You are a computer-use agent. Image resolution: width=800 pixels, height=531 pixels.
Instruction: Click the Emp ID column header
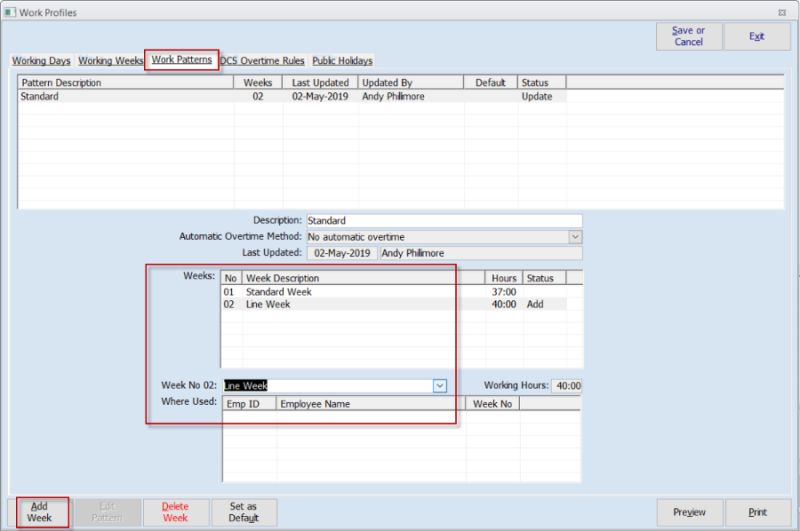250,404
